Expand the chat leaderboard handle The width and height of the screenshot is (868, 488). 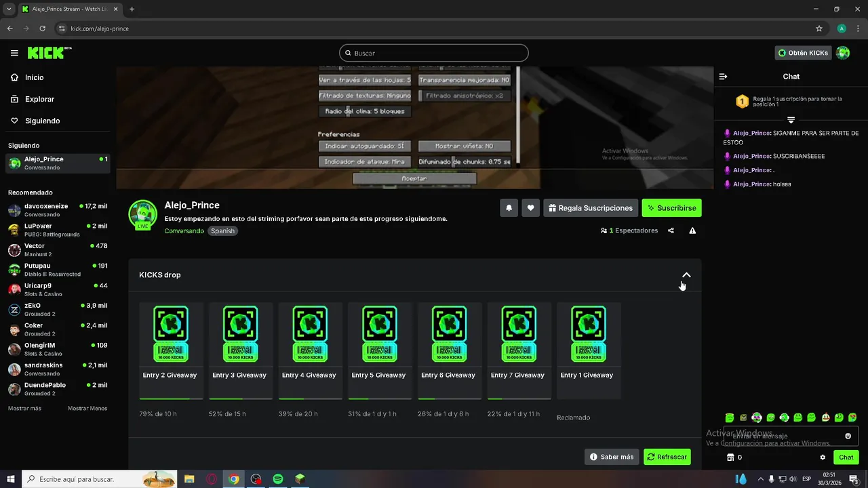point(791,119)
